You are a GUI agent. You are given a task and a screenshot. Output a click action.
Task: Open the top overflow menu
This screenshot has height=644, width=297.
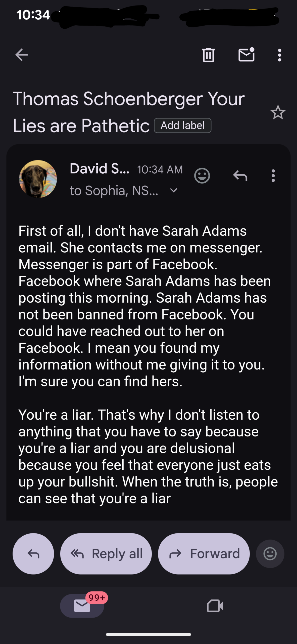click(279, 55)
